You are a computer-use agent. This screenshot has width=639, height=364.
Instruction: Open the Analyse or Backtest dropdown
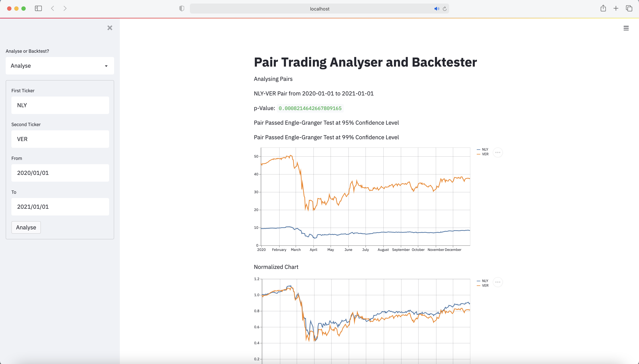tap(60, 66)
